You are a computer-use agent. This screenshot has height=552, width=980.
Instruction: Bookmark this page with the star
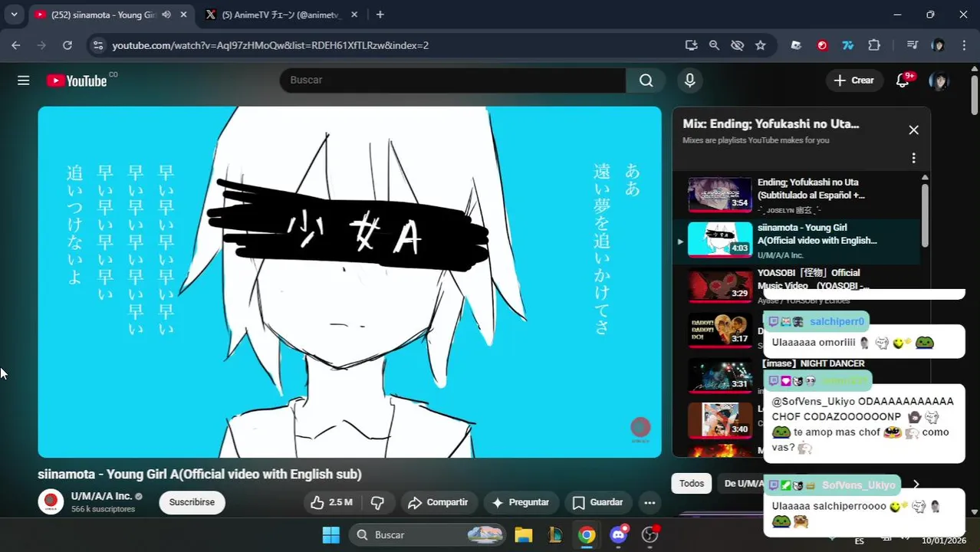point(761,45)
